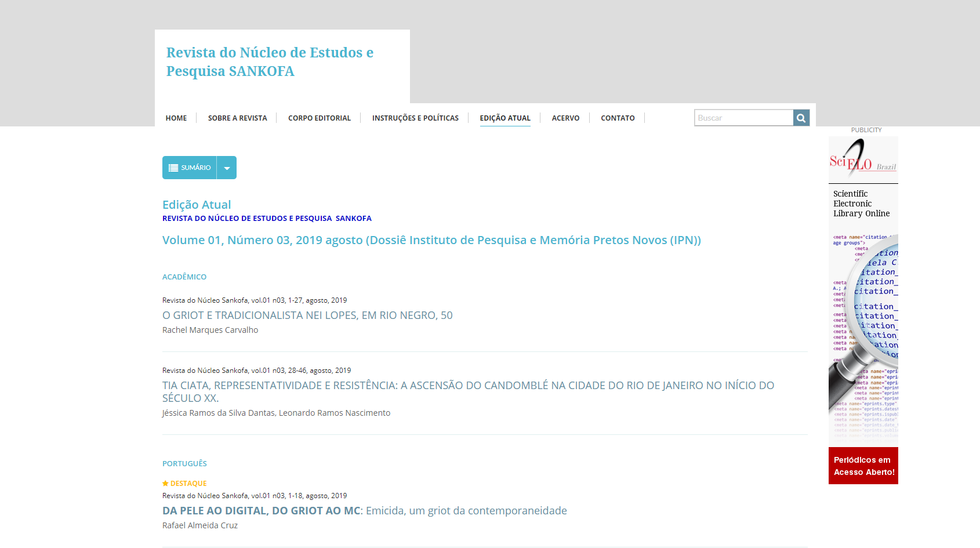This screenshot has width=980, height=548.
Task: Open the Tia Ciata article link
Action: [467, 386]
